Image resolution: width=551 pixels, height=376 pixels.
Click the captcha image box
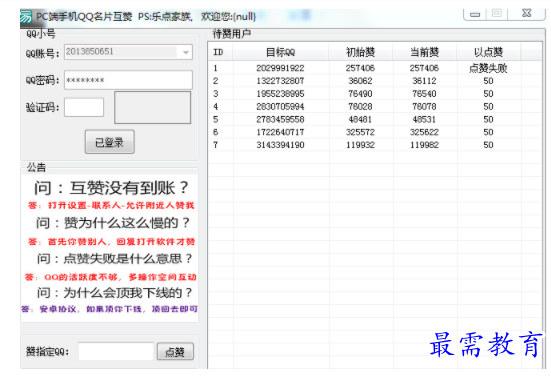point(153,108)
